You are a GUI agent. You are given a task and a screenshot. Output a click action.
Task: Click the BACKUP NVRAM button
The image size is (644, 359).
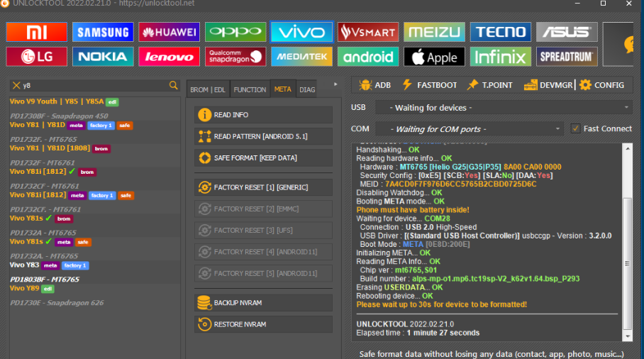pos(263,303)
